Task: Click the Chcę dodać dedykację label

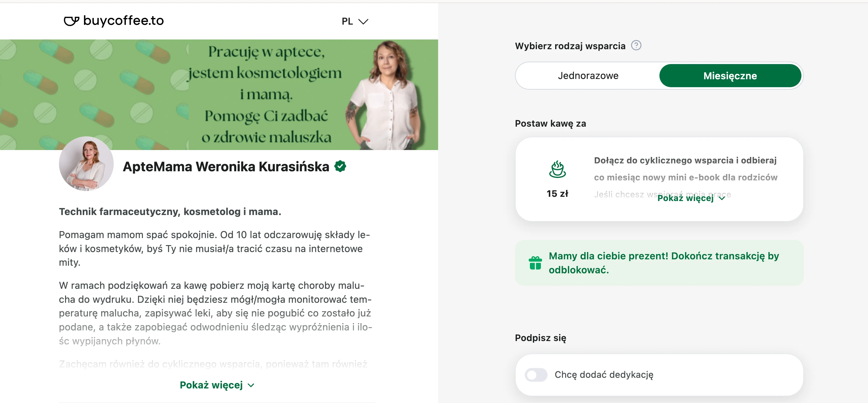Action: click(x=604, y=375)
